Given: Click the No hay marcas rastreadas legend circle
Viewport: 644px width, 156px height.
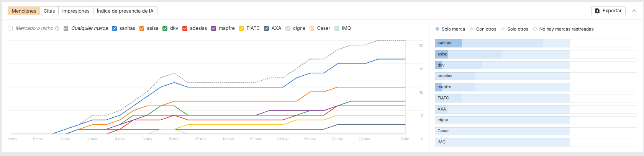Looking at the screenshot, I should (x=535, y=29).
